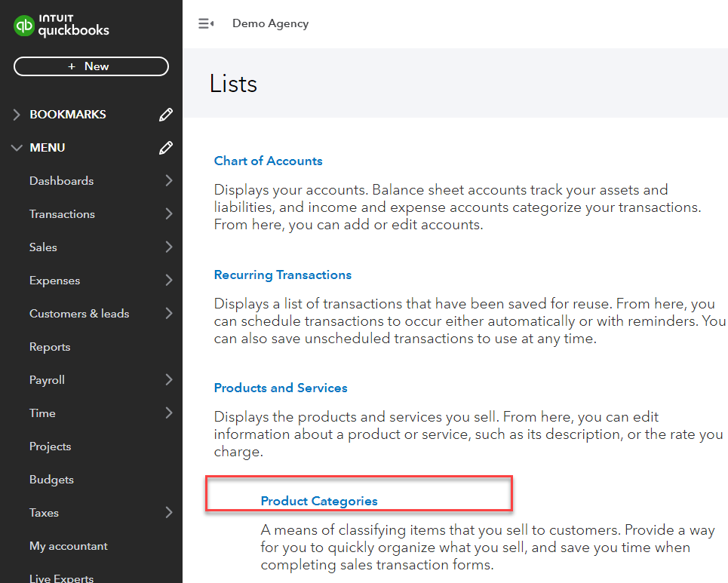
Task: Expand the Transactions section
Action: pyautogui.click(x=169, y=214)
